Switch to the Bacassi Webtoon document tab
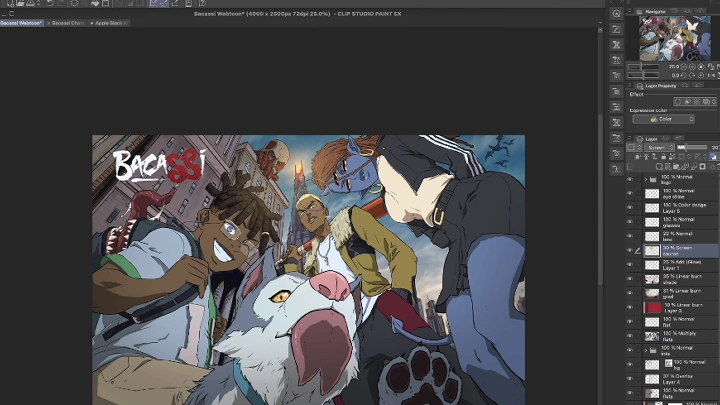 (22, 23)
